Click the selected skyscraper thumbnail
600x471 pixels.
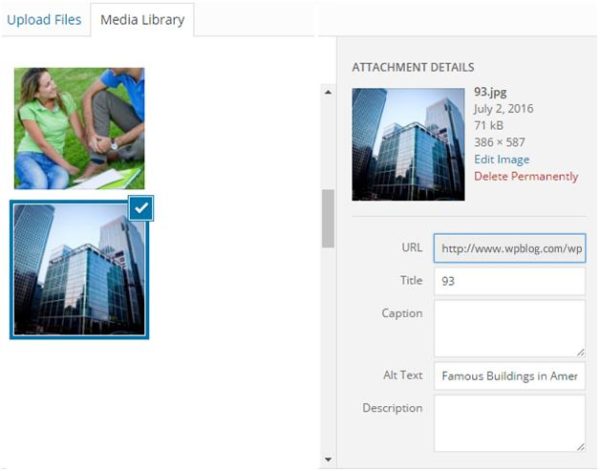click(x=79, y=270)
